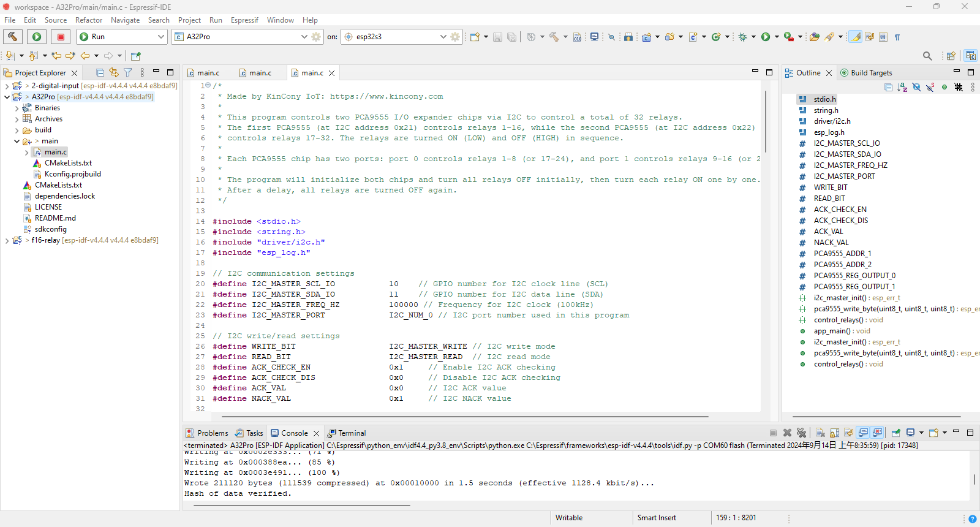Image resolution: width=980 pixels, height=527 pixels.
Task: Click Remove All Terminated Launches double-X icon
Action: point(801,433)
